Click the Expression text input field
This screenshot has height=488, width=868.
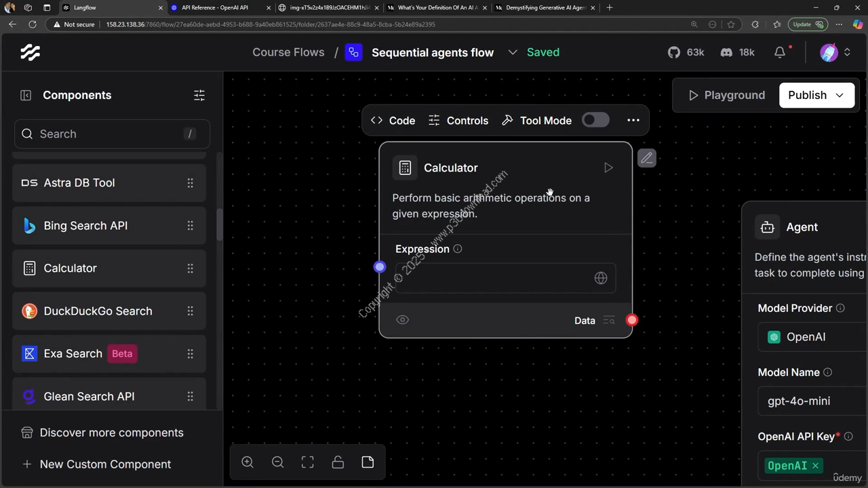click(x=505, y=278)
